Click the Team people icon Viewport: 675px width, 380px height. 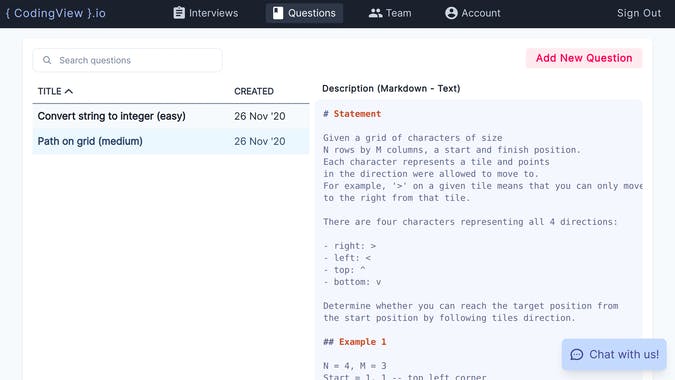pyautogui.click(x=375, y=13)
